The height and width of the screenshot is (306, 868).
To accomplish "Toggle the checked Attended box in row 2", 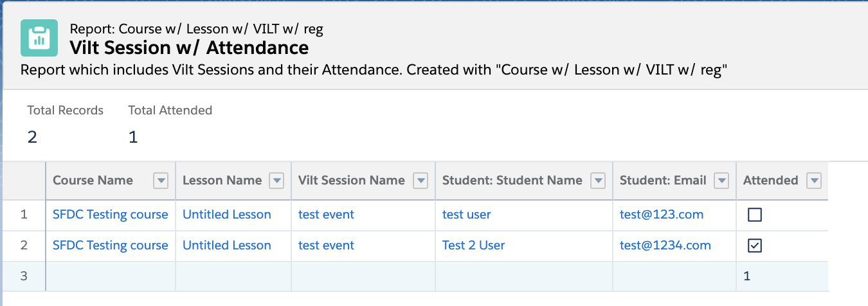I will [755, 246].
